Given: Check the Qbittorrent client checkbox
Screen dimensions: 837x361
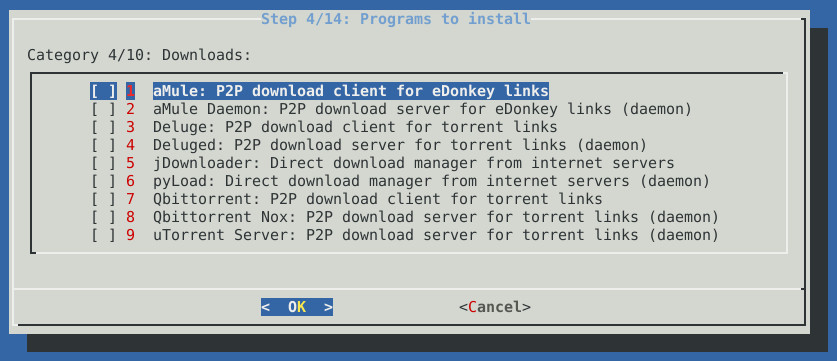Looking at the screenshot, I should (103, 199).
